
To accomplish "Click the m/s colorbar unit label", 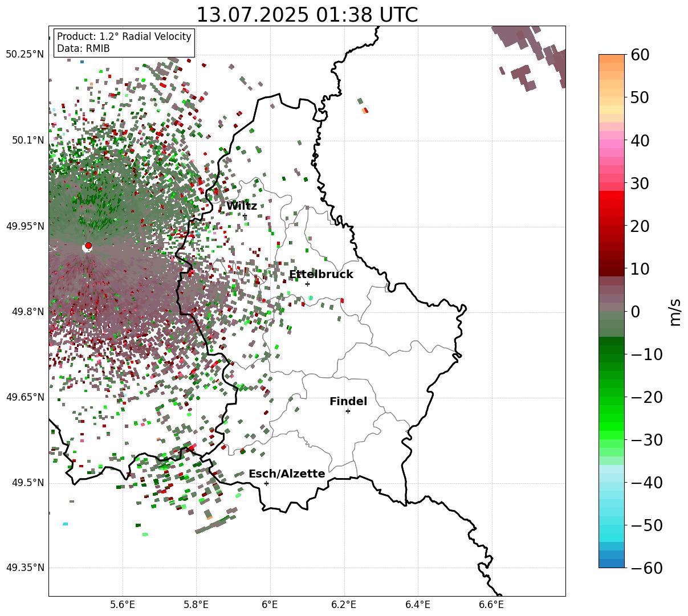I will pos(675,311).
